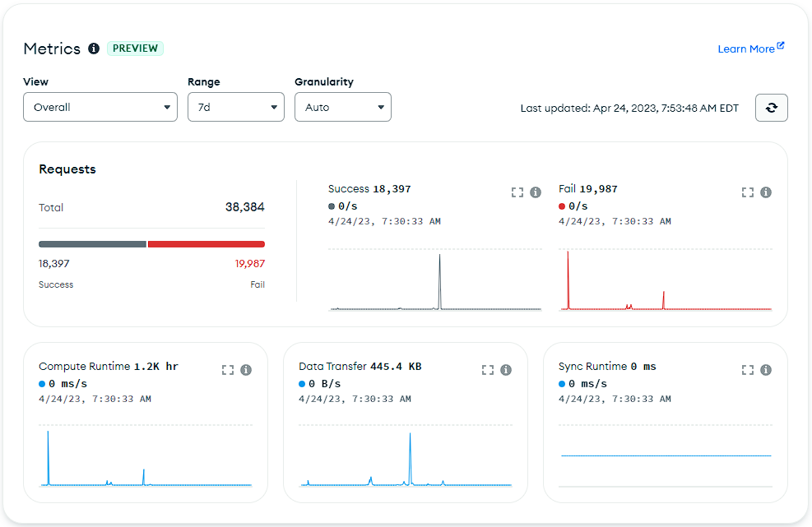Expand the Sync Runtime chart

click(x=747, y=370)
